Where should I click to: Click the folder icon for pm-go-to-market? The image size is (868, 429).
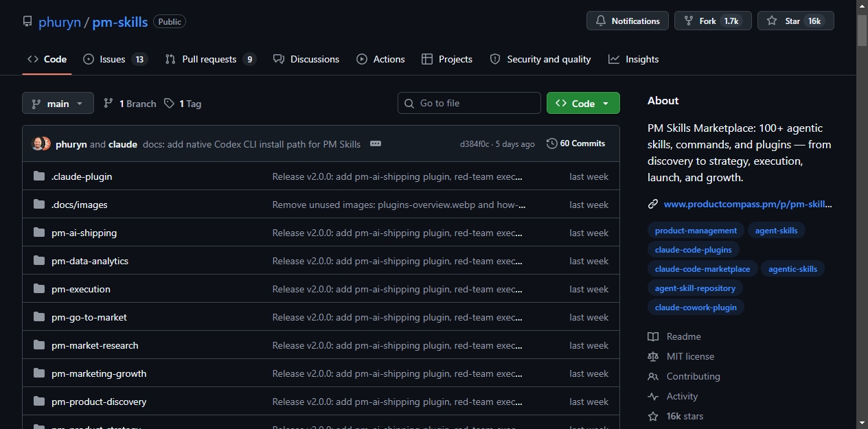39,317
